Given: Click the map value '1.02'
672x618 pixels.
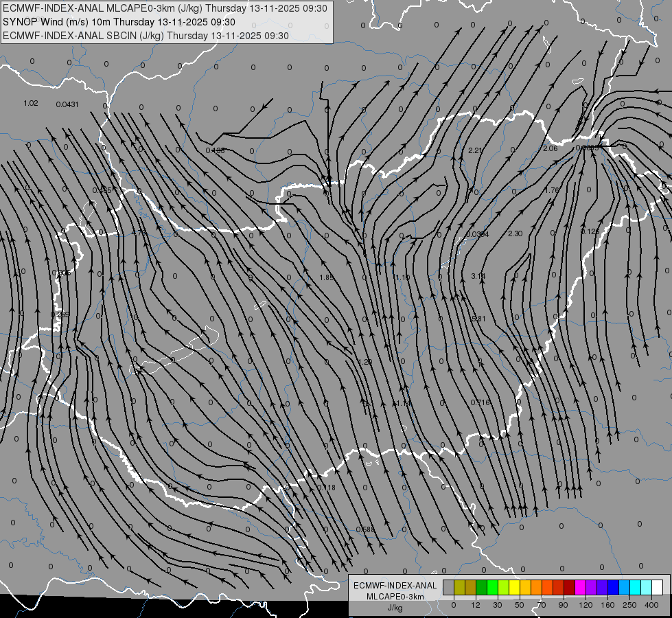Looking at the screenshot, I should [x=31, y=104].
